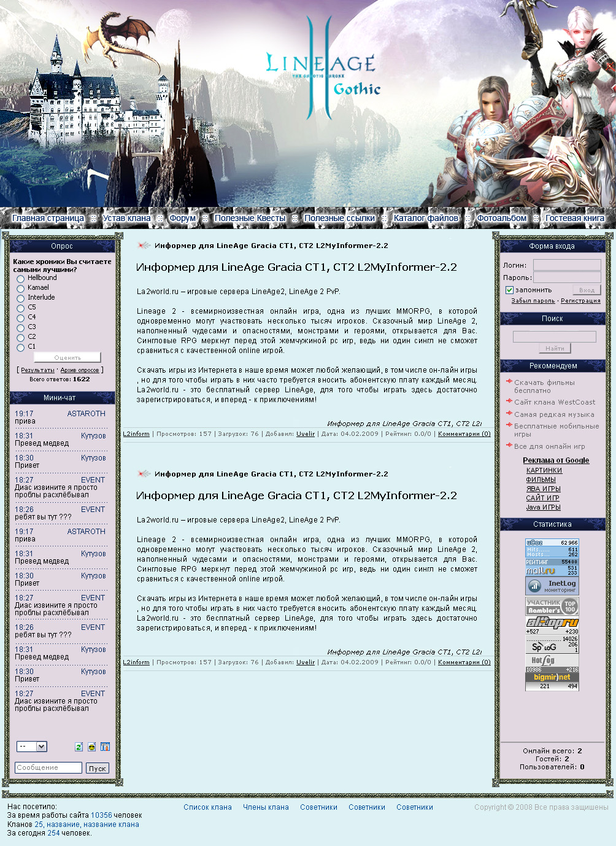Focus the 'Логин' input field
This screenshot has height=846, width=616.
[x=567, y=265]
